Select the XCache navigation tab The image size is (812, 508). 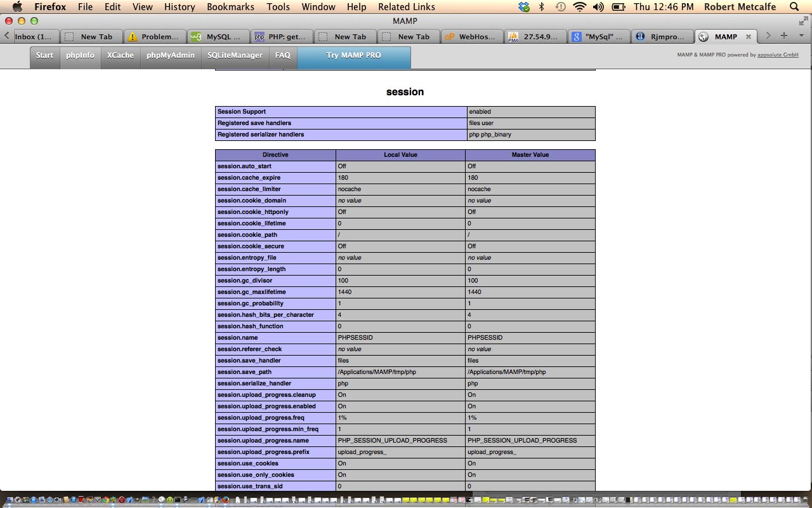pyautogui.click(x=120, y=55)
